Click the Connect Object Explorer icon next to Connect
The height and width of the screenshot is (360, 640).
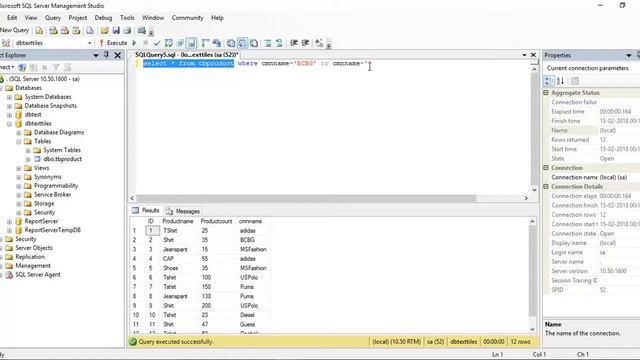[x=22, y=67]
